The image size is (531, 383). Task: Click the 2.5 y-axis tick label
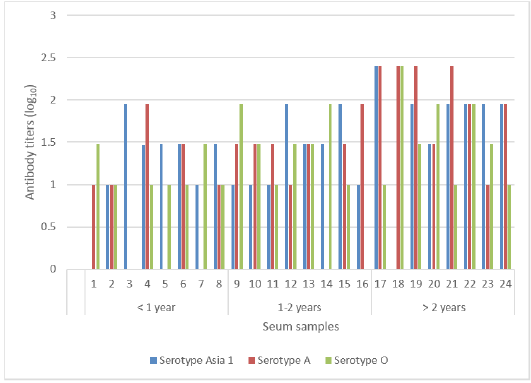pos(48,58)
